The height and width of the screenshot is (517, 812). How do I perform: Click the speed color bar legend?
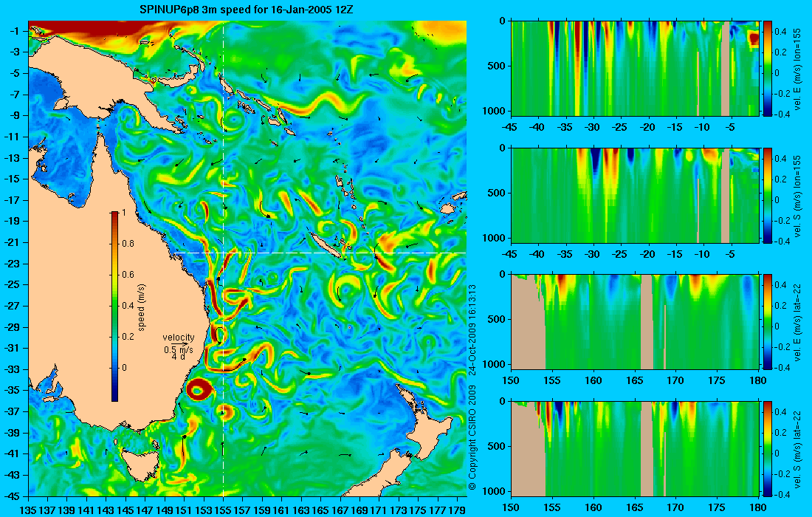coord(115,307)
